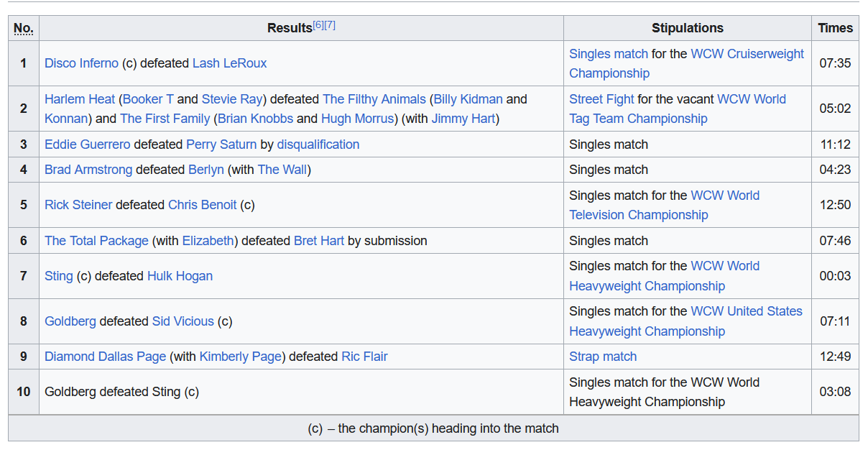Image resolution: width=868 pixels, height=450 pixels.
Task: Follow the Hulk Hogan link
Action: click(x=180, y=276)
